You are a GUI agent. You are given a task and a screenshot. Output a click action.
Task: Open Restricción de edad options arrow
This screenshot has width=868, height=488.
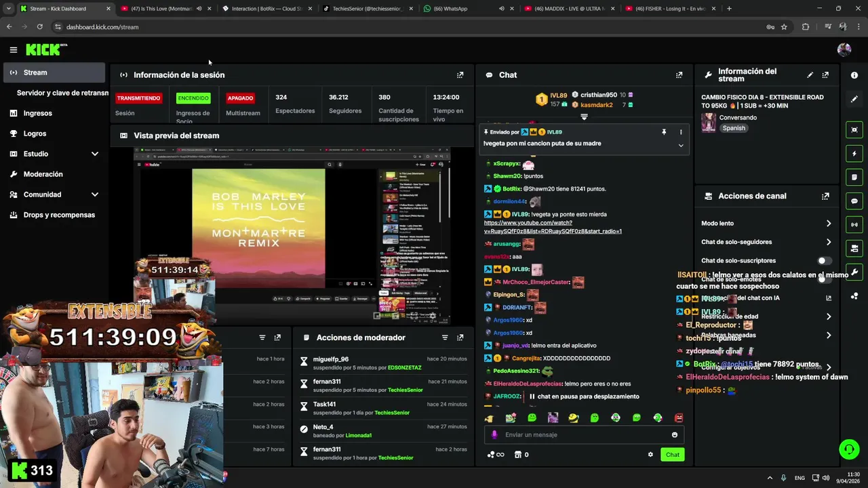[x=828, y=317]
